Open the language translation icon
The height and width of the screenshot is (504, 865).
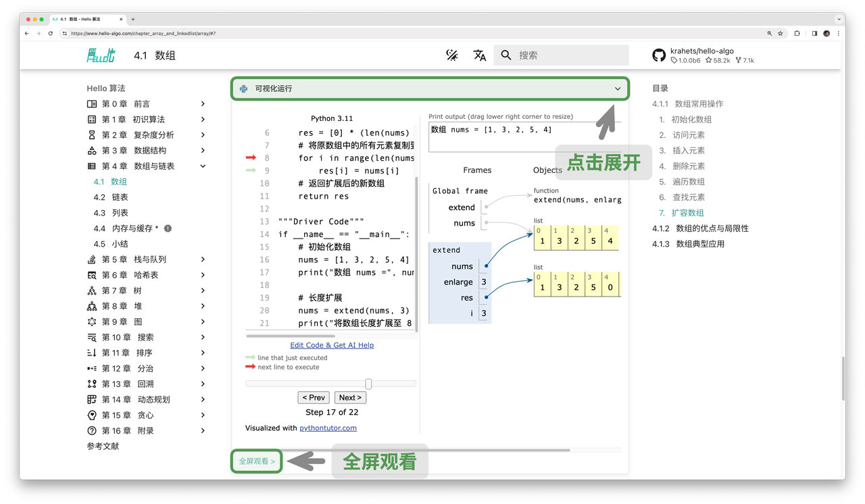tap(480, 55)
